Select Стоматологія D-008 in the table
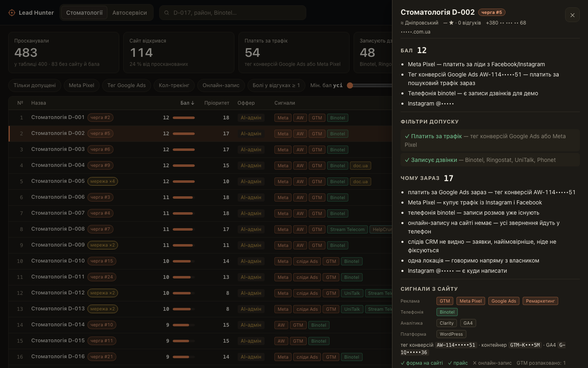 200,229
